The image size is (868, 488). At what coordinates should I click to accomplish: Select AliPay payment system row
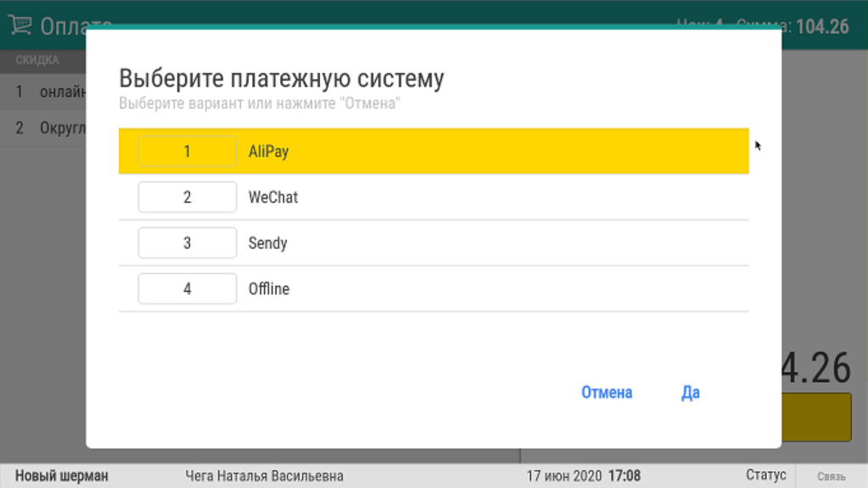[x=434, y=151]
